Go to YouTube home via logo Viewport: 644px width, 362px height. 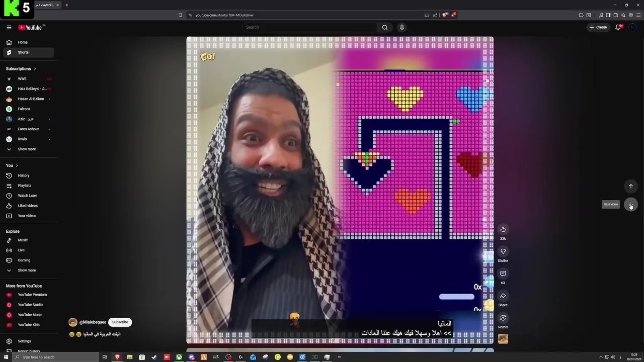pos(30,27)
